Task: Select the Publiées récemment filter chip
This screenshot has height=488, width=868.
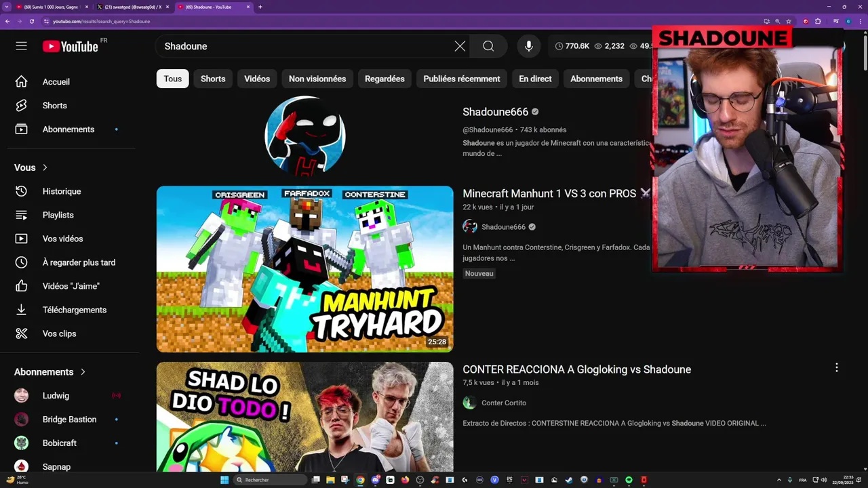Action: (462, 79)
